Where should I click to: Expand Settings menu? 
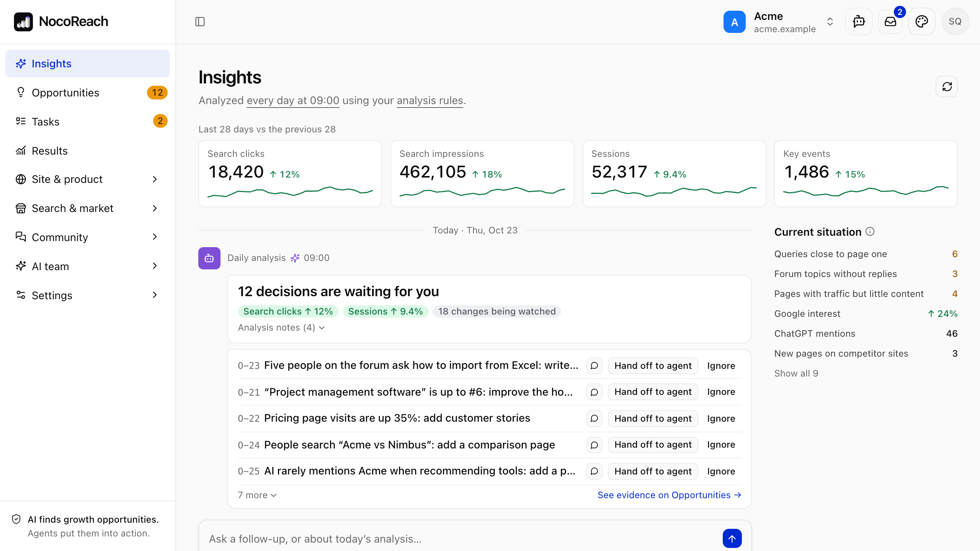click(x=88, y=295)
